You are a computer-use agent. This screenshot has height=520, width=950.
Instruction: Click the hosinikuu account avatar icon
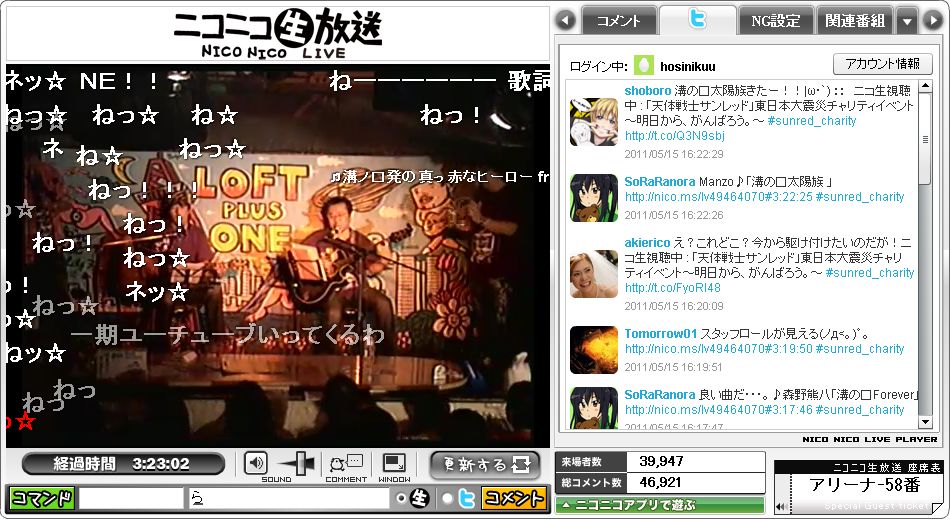644,65
